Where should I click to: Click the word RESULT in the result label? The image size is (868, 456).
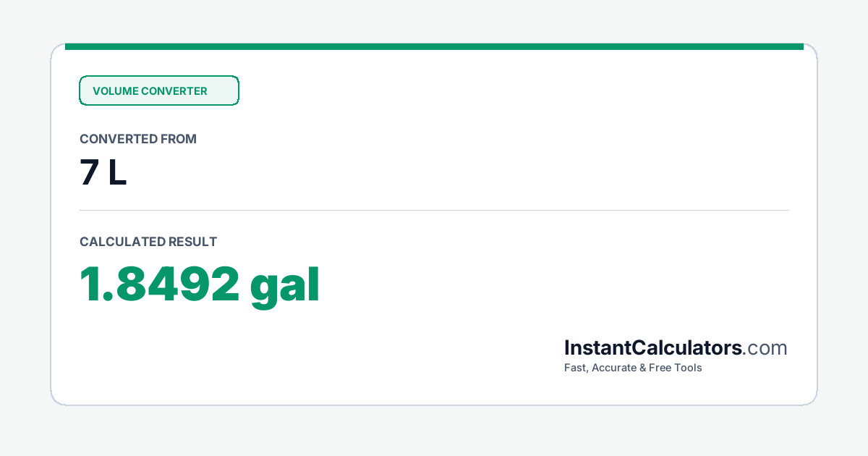click(x=192, y=242)
